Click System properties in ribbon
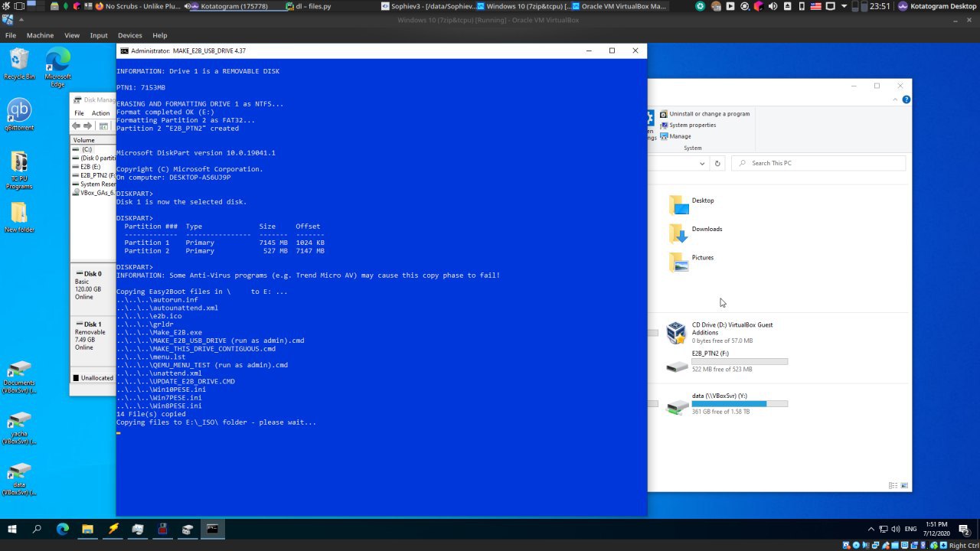This screenshot has height=551, width=980. tap(688, 125)
